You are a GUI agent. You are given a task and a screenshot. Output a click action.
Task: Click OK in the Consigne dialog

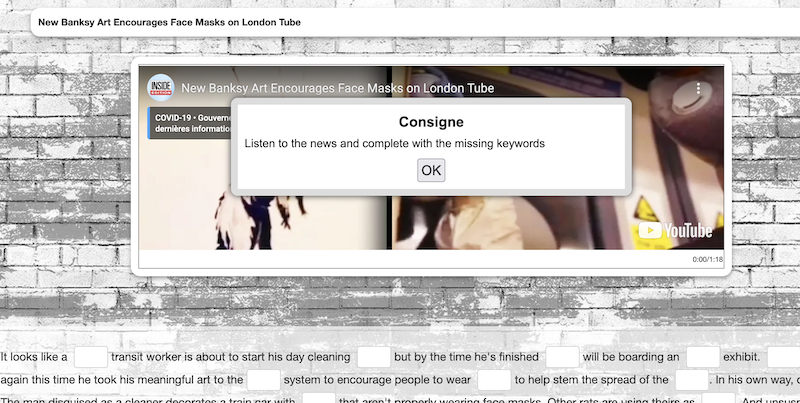coord(431,170)
